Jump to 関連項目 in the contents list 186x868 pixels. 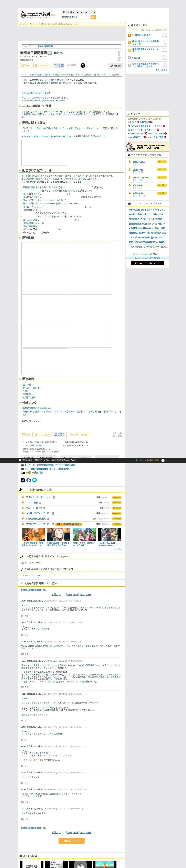point(96,75)
